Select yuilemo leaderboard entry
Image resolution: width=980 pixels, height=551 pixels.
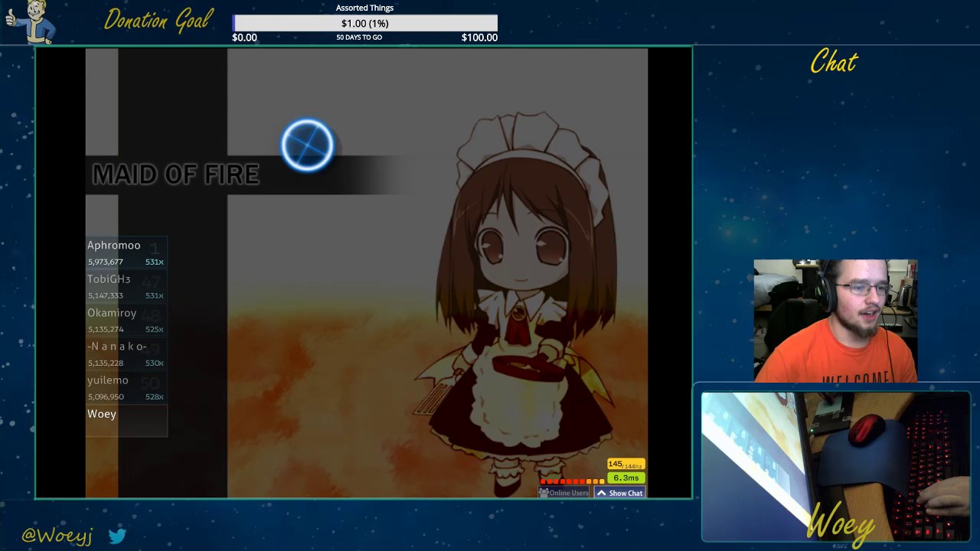pos(126,386)
